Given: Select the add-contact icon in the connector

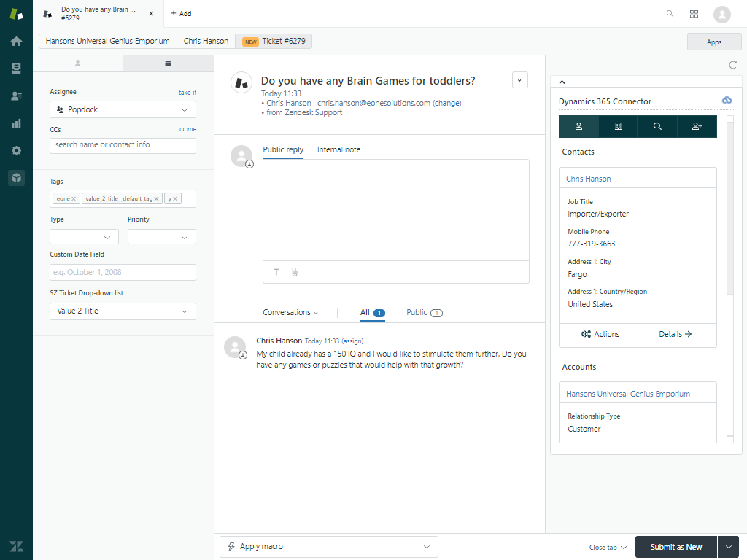Looking at the screenshot, I should [x=697, y=126].
